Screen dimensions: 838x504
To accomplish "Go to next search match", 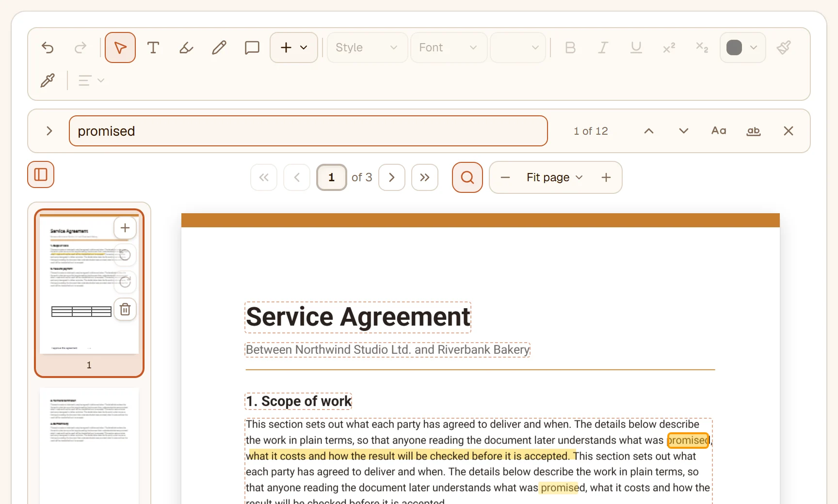I will [684, 131].
